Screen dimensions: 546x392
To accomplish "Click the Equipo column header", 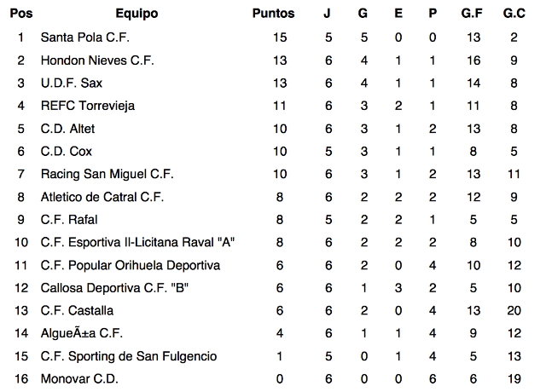I will point(136,14).
